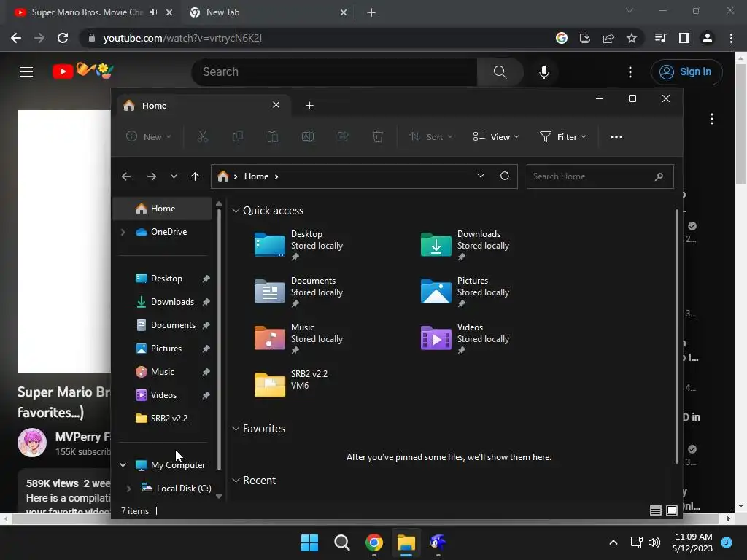The width and height of the screenshot is (747, 560).
Task: Click YouTube voice search microphone
Action: (x=543, y=72)
